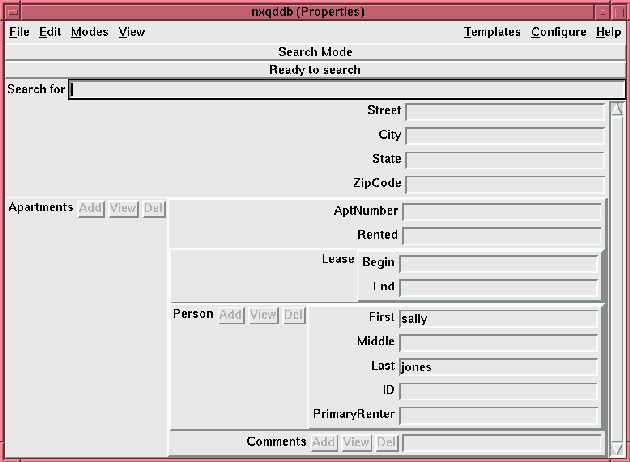Open the File menu
630x462 pixels.
[x=19, y=32]
